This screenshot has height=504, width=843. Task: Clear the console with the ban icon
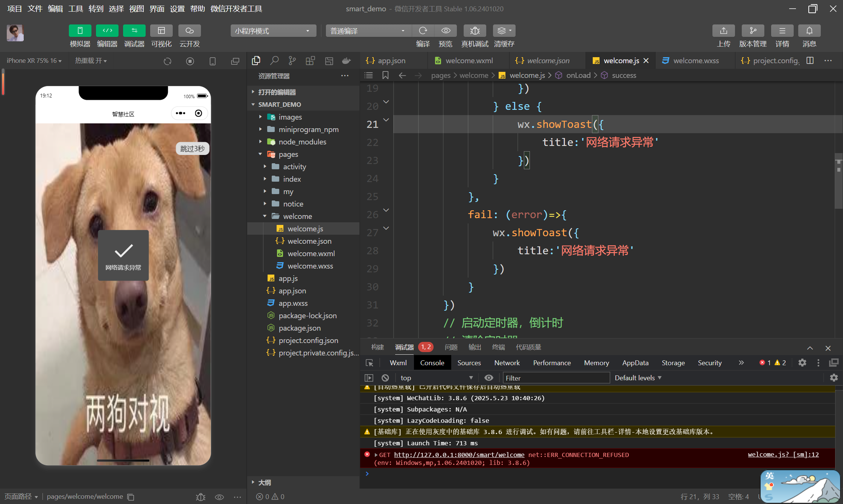coord(385,378)
